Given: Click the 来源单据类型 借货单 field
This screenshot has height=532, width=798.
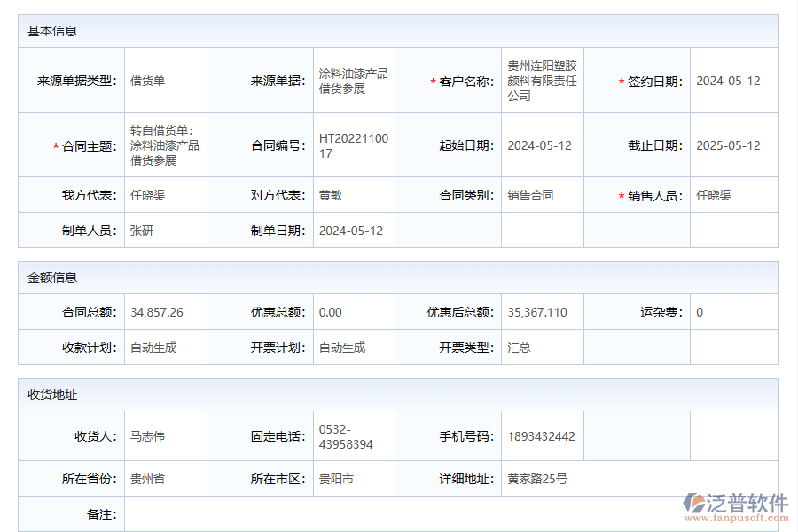Looking at the screenshot, I should (146, 79).
